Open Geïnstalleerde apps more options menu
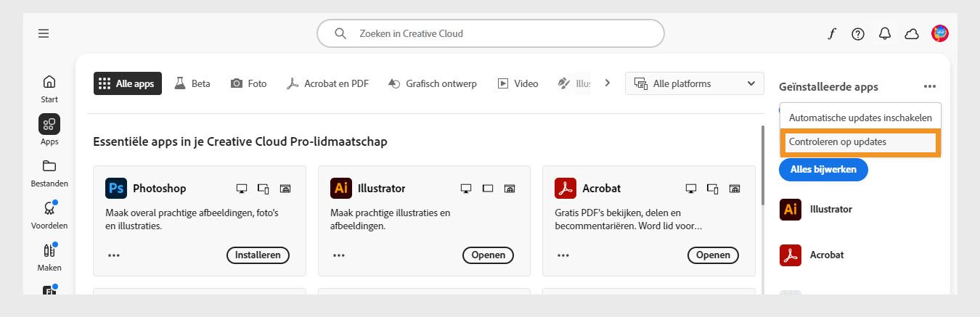Viewport: 980px width, 317px height. click(x=930, y=86)
